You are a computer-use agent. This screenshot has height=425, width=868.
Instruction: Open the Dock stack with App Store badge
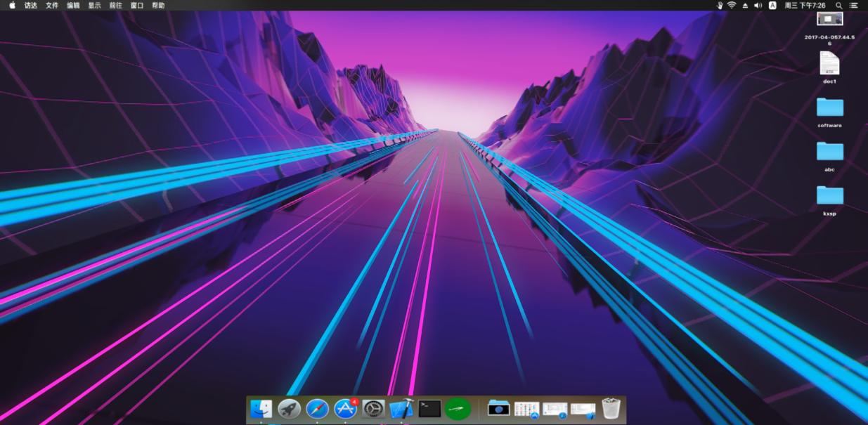point(526,409)
